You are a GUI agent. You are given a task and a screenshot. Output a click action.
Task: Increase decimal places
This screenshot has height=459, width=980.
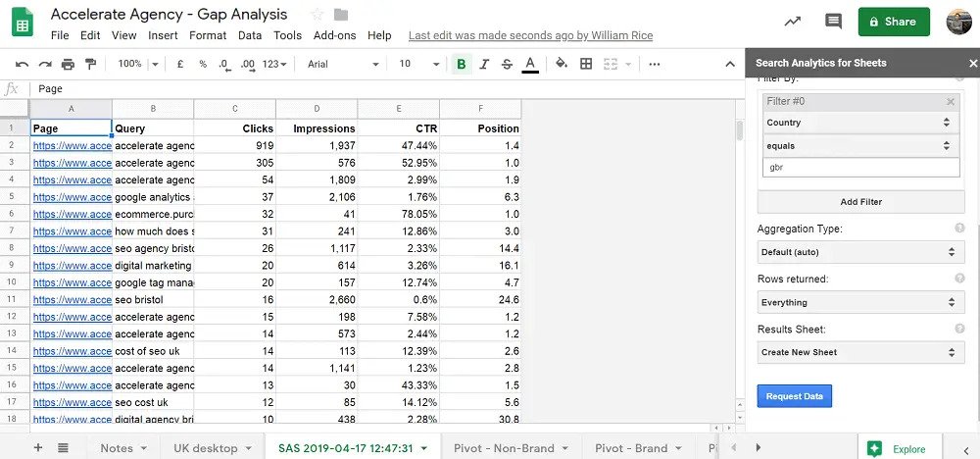tap(248, 64)
